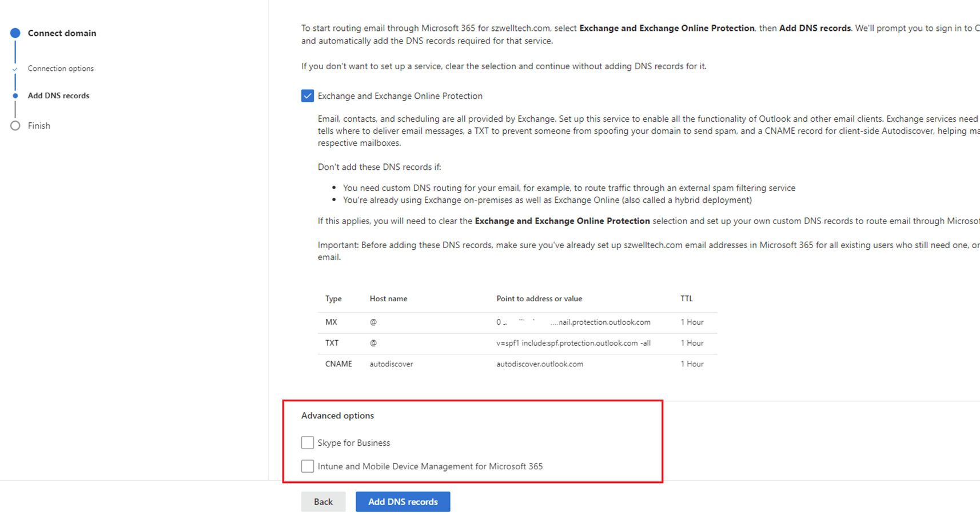Click the Advanced options section heading

(x=337, y=416)
